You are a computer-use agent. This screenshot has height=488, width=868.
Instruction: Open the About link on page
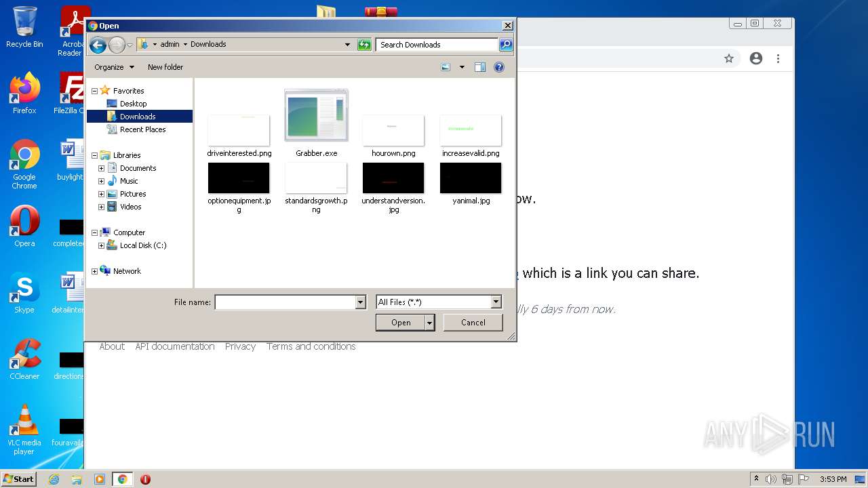(112, 346)
